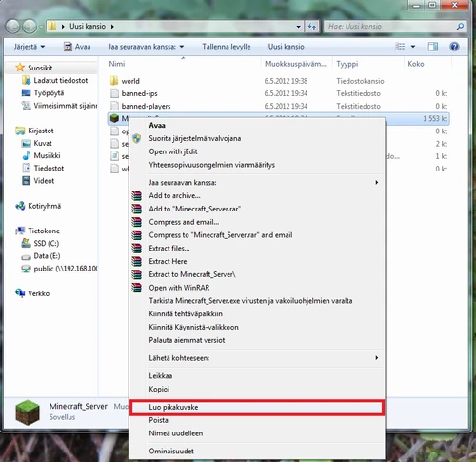Click the Back navigation arrow button
Screen dimensions: 476x462
13,27
